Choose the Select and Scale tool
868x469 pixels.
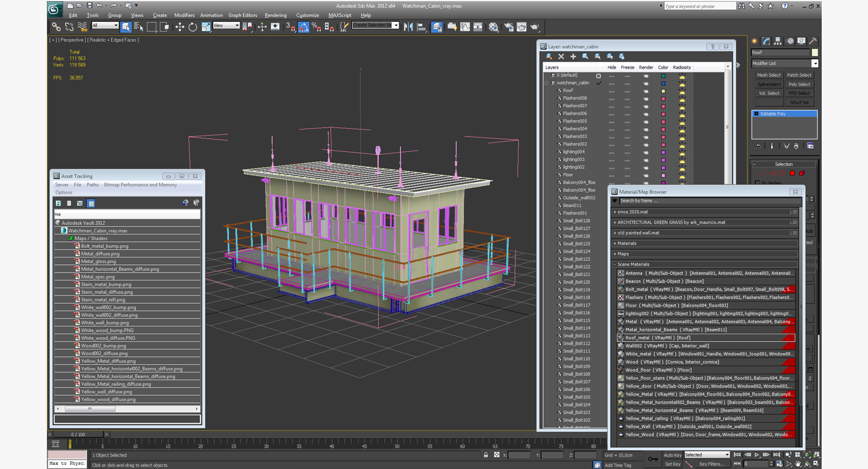206,26
